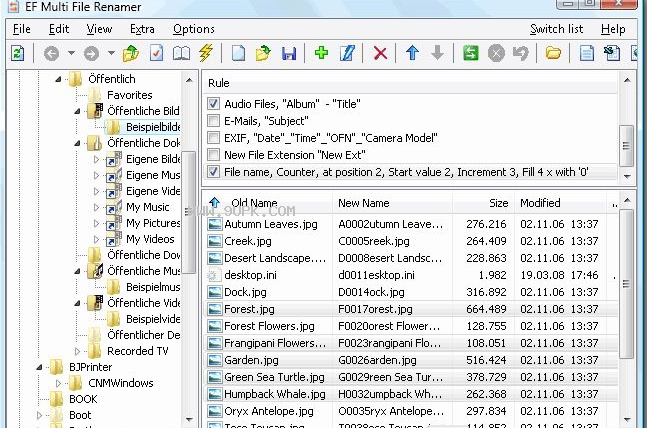The image size is (647, 428).
Task: Expand the Eigene Bilder tree node
Action: 96,159
